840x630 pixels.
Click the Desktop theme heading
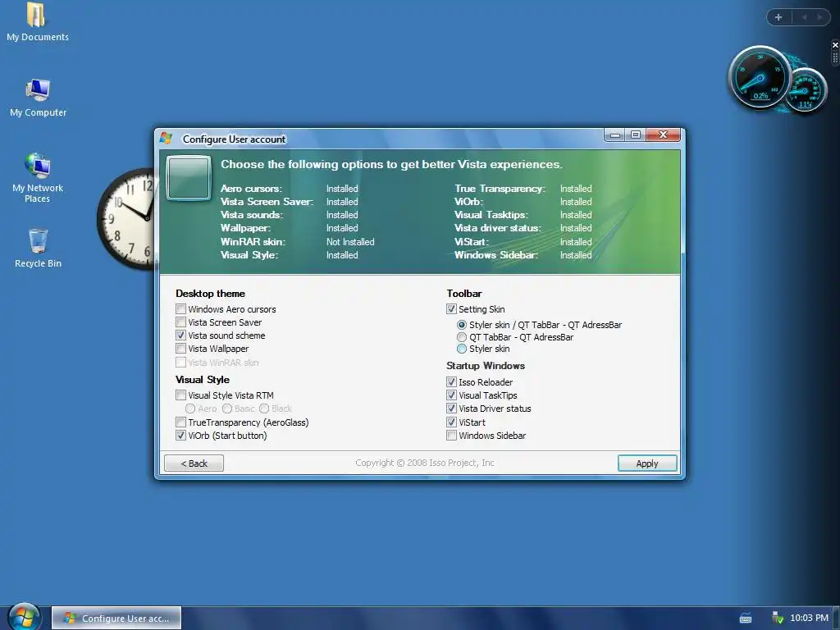[x=210, y=294]
